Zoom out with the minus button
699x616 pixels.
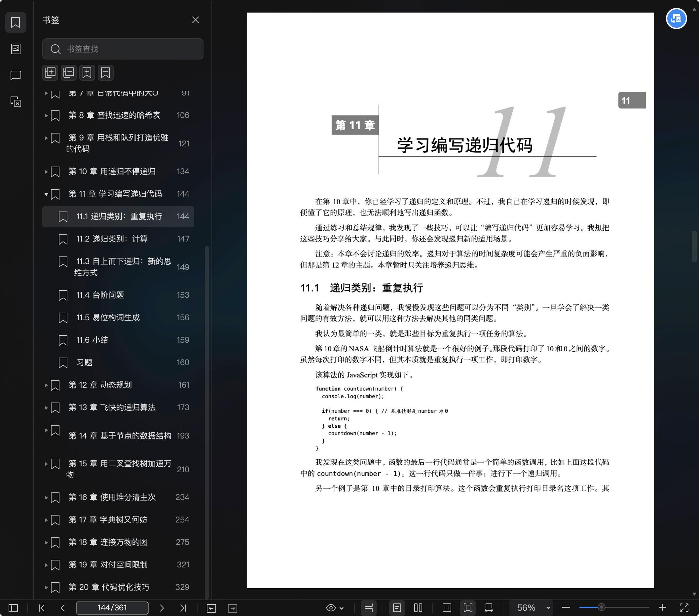(566, 608)
